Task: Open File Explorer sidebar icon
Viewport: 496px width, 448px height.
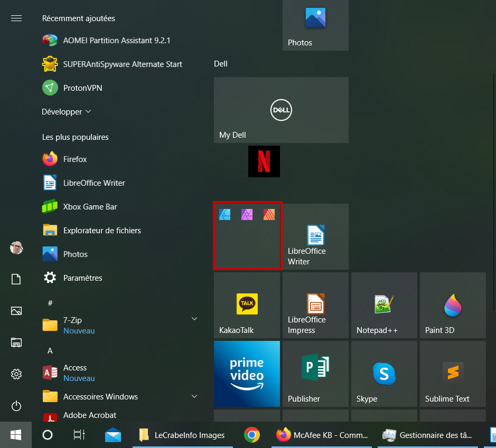Action: (16, 342)
